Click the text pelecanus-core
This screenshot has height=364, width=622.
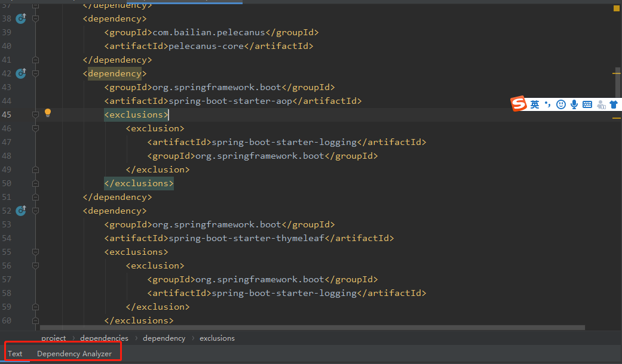pyautogui.click(x=206, y=46)
